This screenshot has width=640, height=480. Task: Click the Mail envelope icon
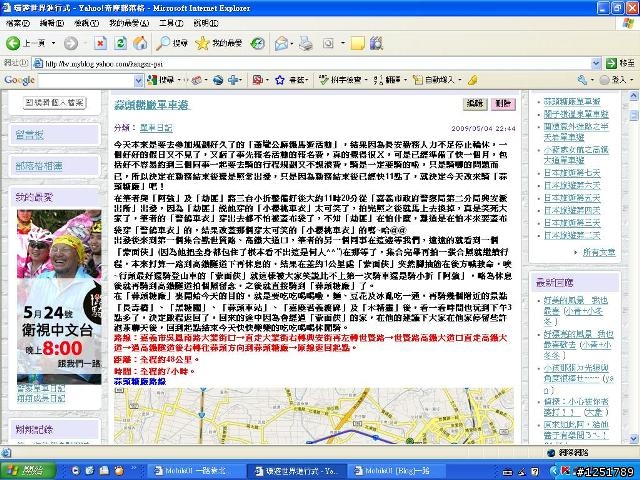(x=281, y=43)
